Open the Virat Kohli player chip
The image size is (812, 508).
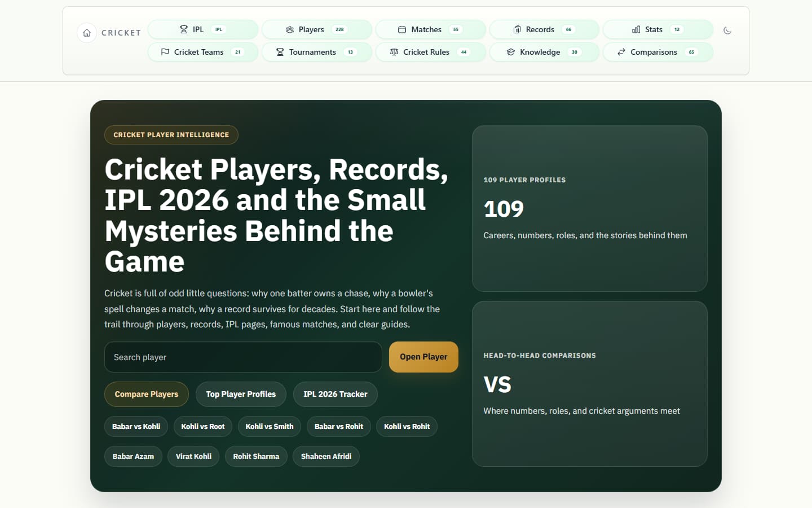(x=193, y=456)
